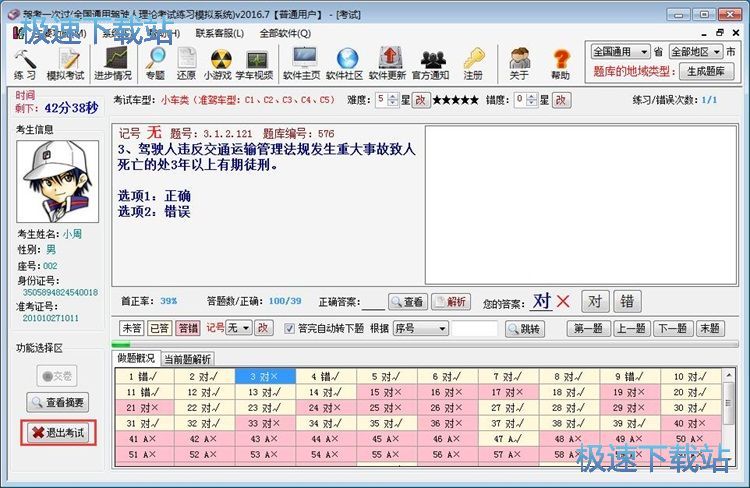
Task: Filter by 答错 wrong answers
Action: pyautogui.click(x=188, y=328)
